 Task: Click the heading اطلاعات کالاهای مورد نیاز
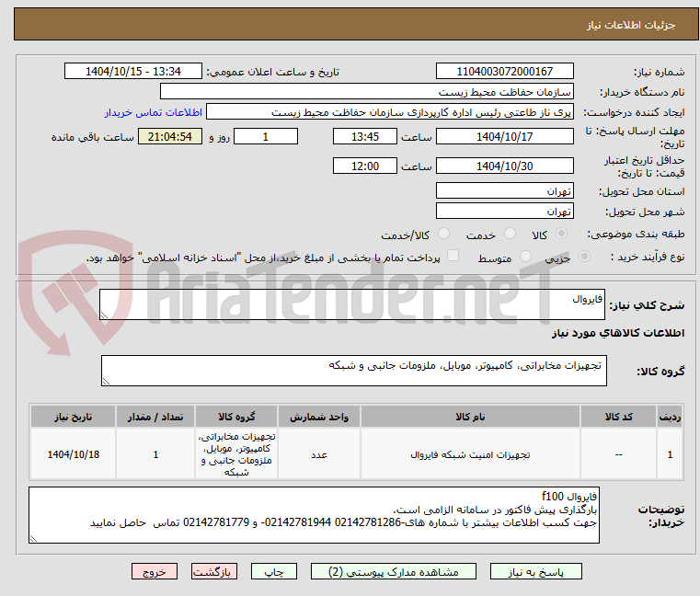(617, 333)
